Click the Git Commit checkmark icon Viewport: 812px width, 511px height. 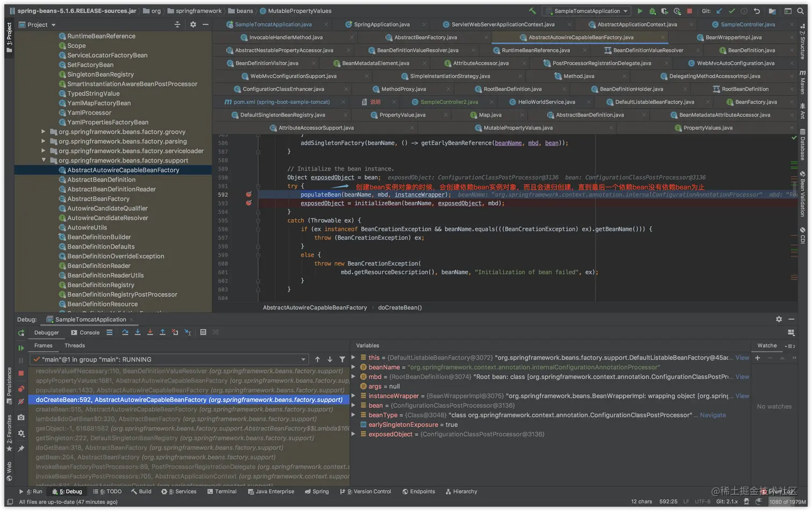pyautogui.click(x=731, y=11)
